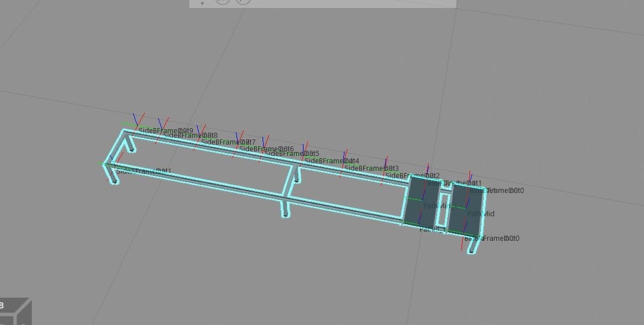Select the SideBFrame label ending in 6
Image resolution: width=644 pixels, height=325 pixels.
(x=267, y=149)
